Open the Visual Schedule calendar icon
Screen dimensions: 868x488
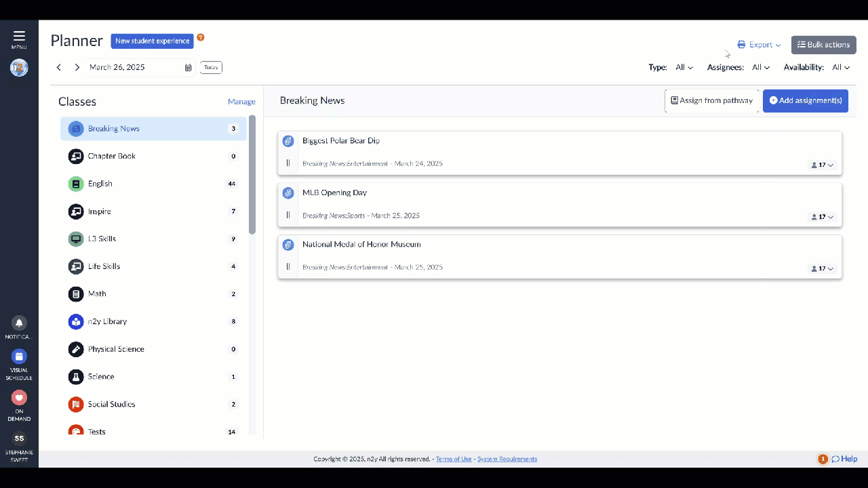point(19,357)
